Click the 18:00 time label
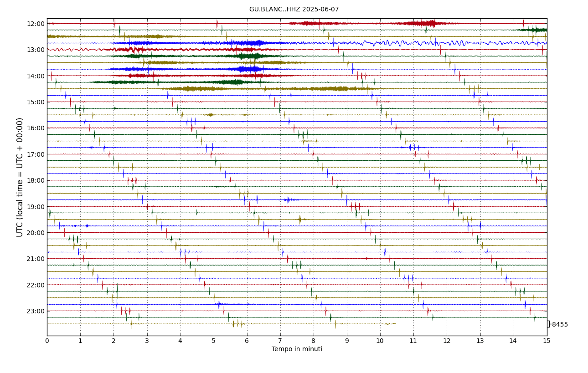588x373 pixels. tap(36, 180)
